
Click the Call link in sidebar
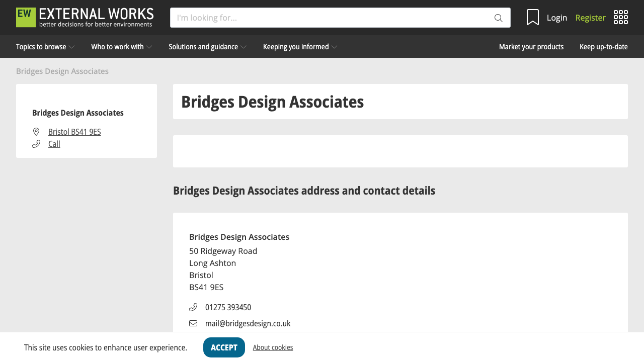54,143
